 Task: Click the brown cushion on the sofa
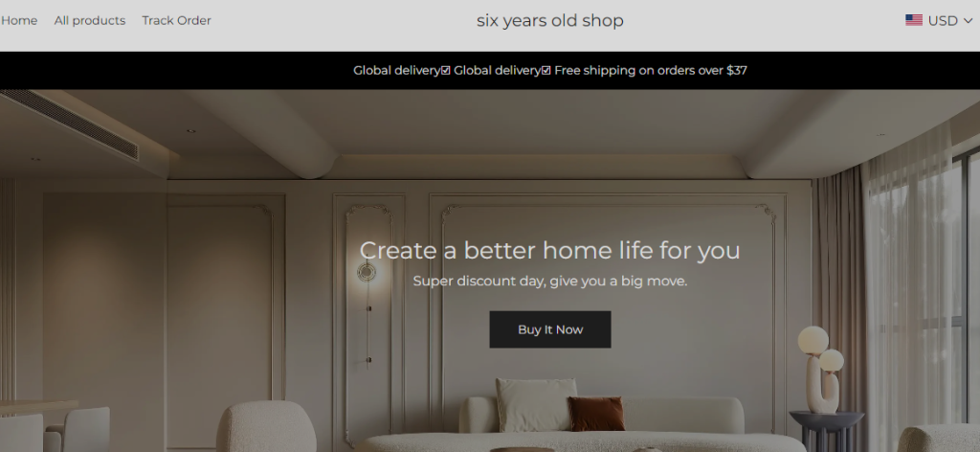(596, 414)
